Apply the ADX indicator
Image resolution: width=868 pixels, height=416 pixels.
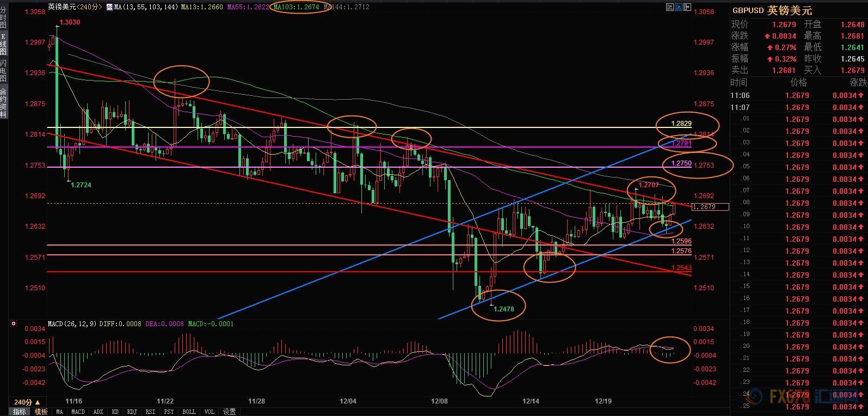(x=98, y=412)
